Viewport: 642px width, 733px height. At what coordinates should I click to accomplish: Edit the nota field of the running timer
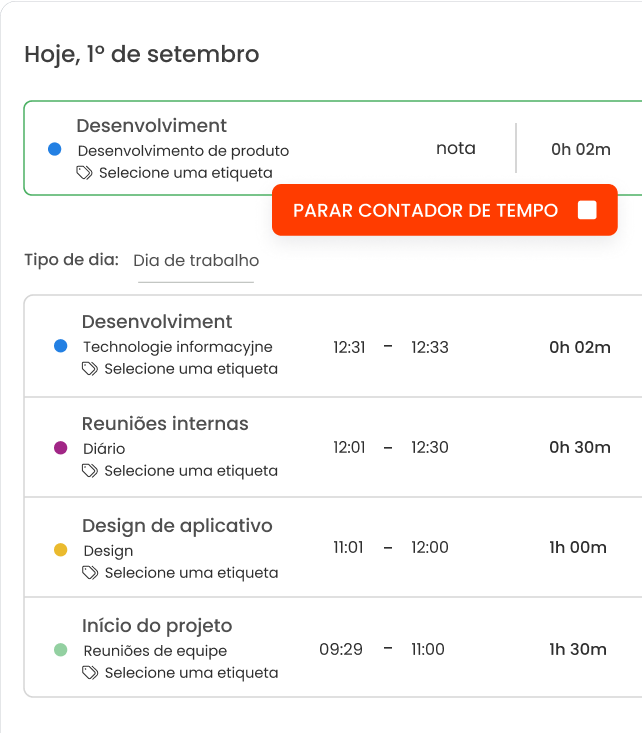455,149
